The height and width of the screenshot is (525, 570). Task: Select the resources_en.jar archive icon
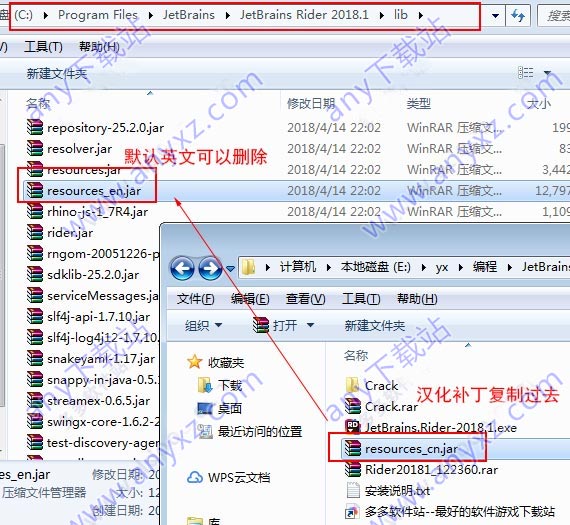35,190
